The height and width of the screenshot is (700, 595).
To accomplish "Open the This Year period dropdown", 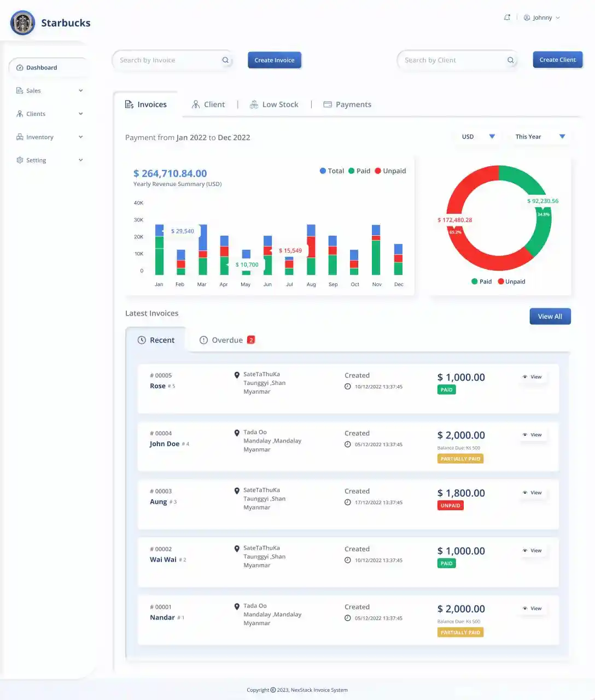I will [539, 137].
